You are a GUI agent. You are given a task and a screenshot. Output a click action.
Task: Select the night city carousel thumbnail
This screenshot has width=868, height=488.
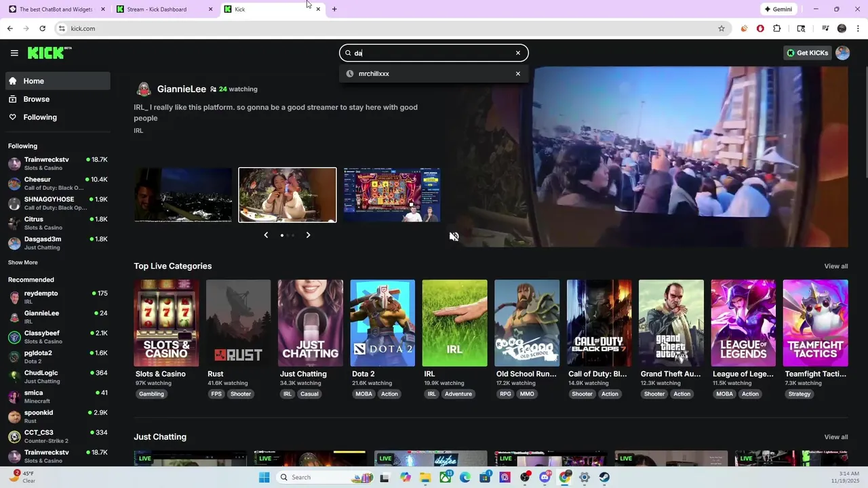tap(183, 195)
